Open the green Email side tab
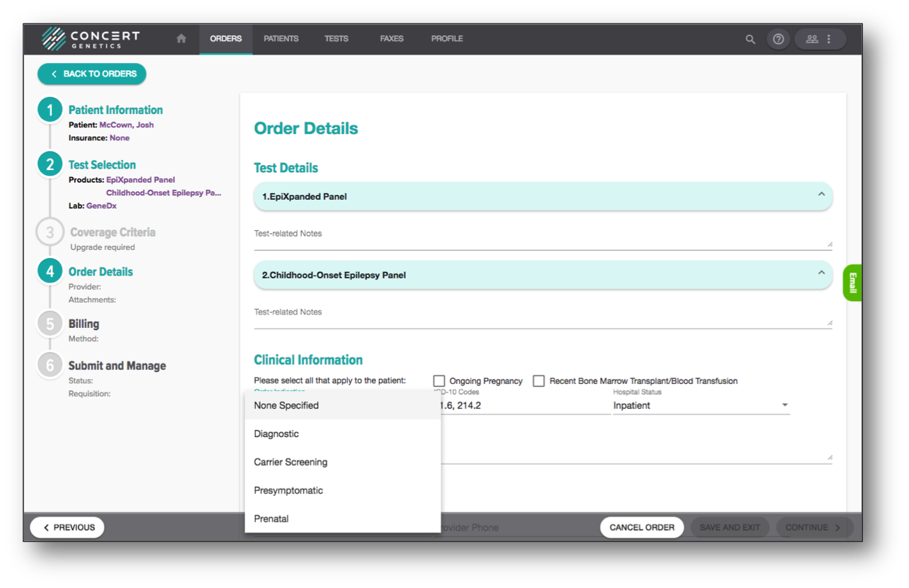The height and width of the screenshot is (588, 909). [x=852, y=283]
